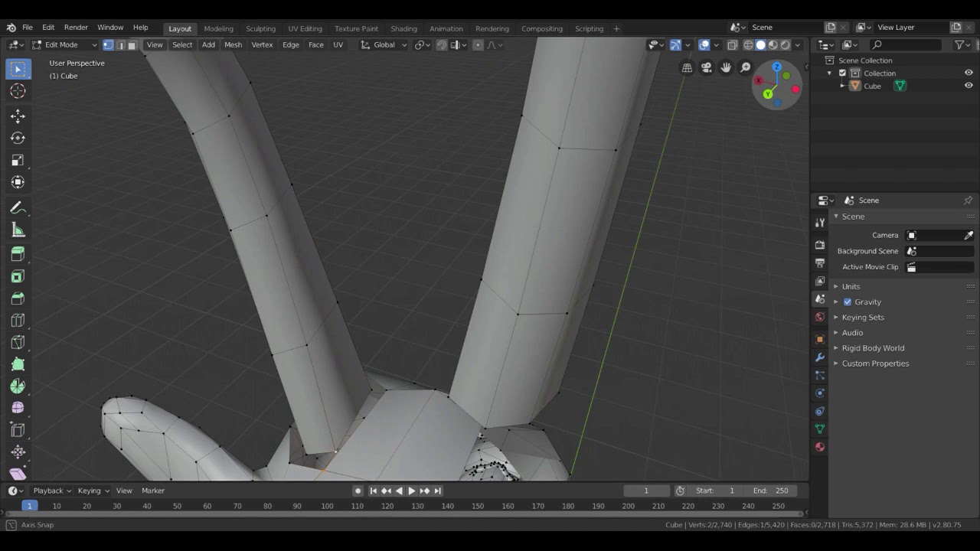This screenshot has height=551, width=980.
Task: Switch to the UV Editing workspace tab
Action: point(305,28)
